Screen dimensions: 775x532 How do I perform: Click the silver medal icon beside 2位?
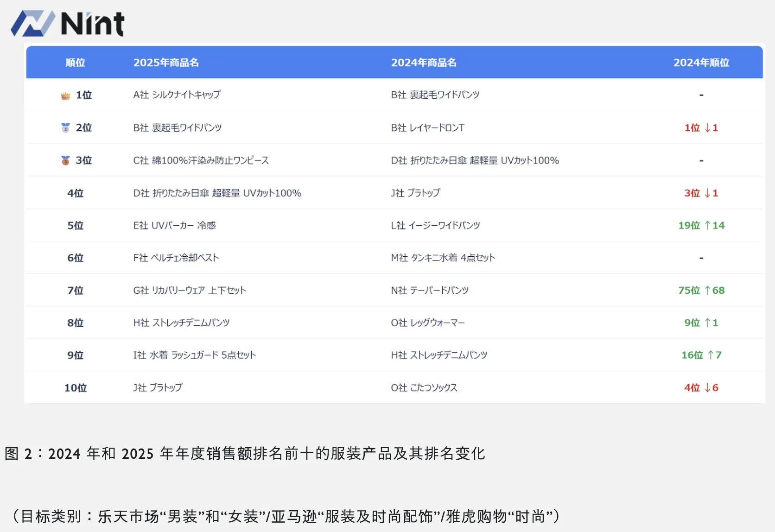pos(65,128)
